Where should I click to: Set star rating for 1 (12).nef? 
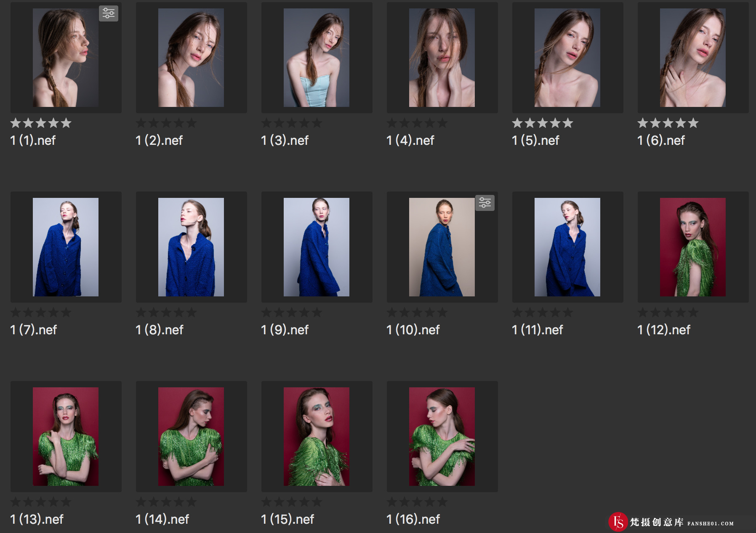pos(668,312)
